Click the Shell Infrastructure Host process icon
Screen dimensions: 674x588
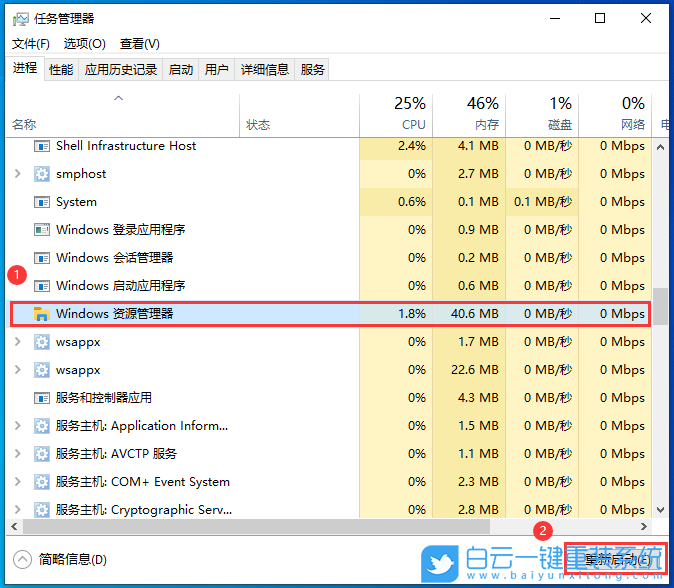(42, 146)
